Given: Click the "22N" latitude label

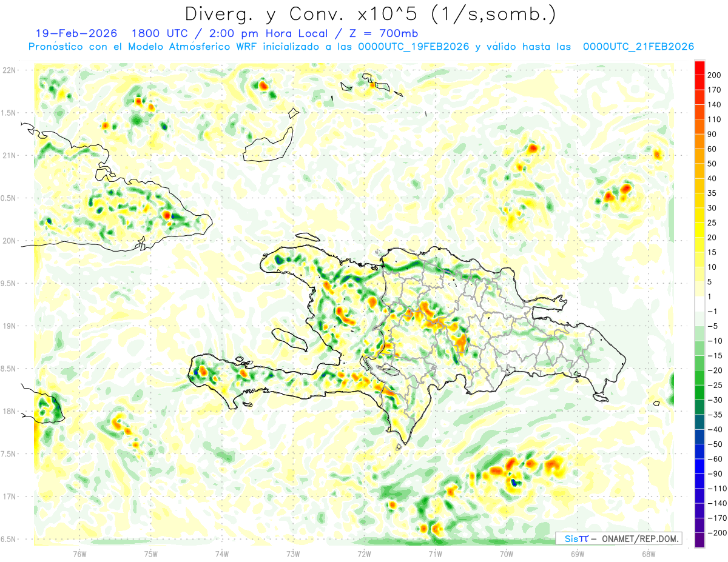Looking at the screenshot, I should pos(9,70).
